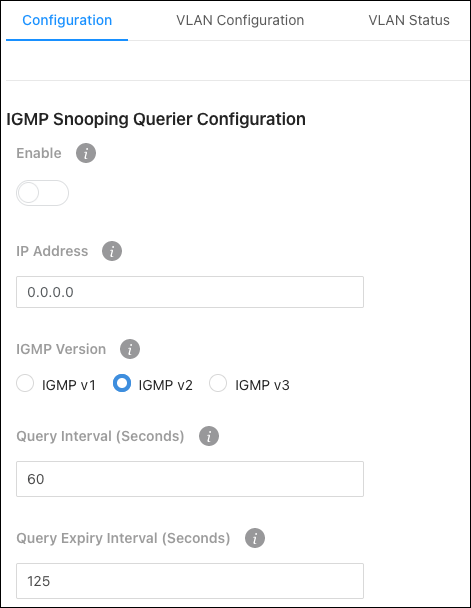This screenshot has width=471, height=608.
Task: Choose the IGMP v2 option
Action: [x=122, y=383]
